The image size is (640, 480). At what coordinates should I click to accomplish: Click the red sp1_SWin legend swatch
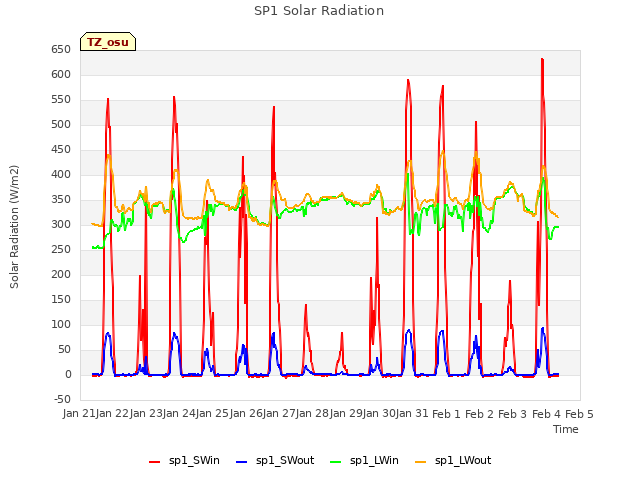[x=154, y=462]
